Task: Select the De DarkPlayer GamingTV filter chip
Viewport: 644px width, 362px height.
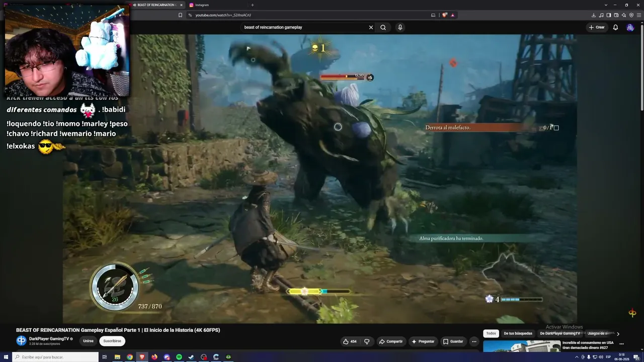Action: [x=560, y=333]
